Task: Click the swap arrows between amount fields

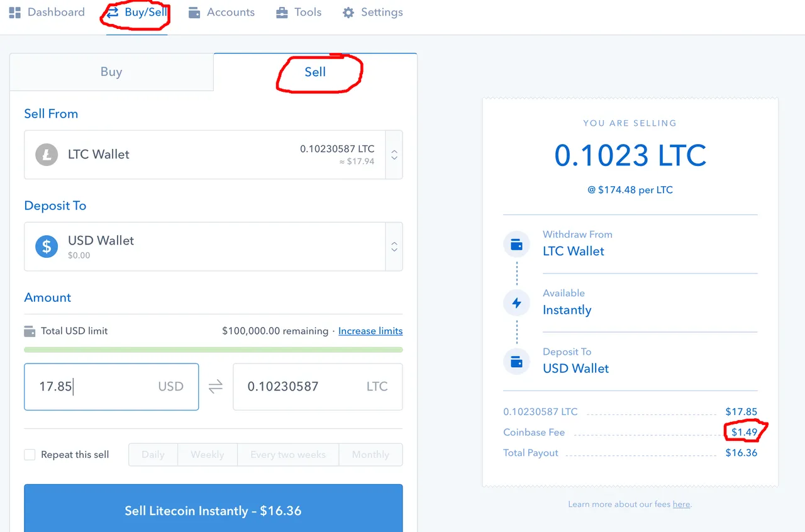Action: [x=216, y=387]
